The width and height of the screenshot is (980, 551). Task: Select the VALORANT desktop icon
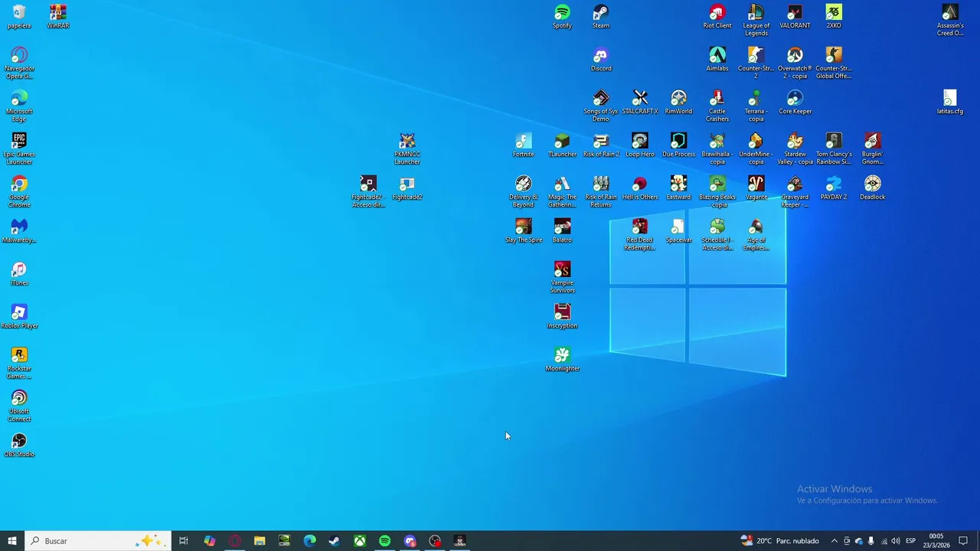795,17
